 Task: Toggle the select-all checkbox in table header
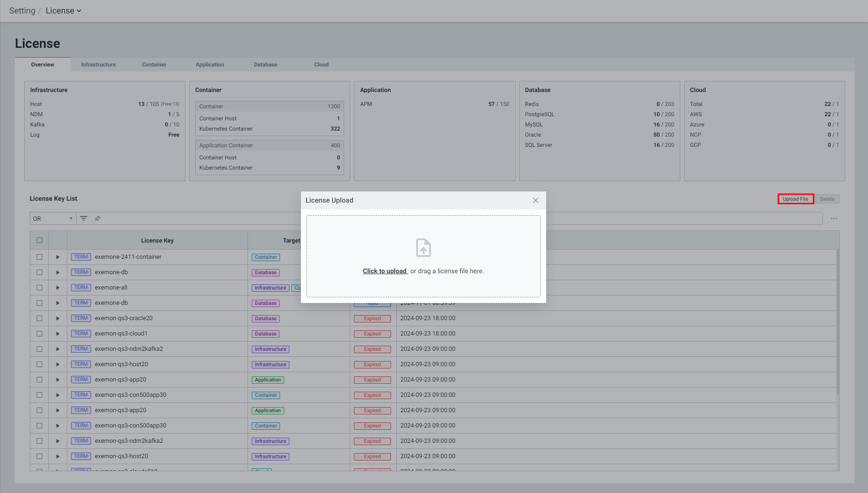[39, 240]
